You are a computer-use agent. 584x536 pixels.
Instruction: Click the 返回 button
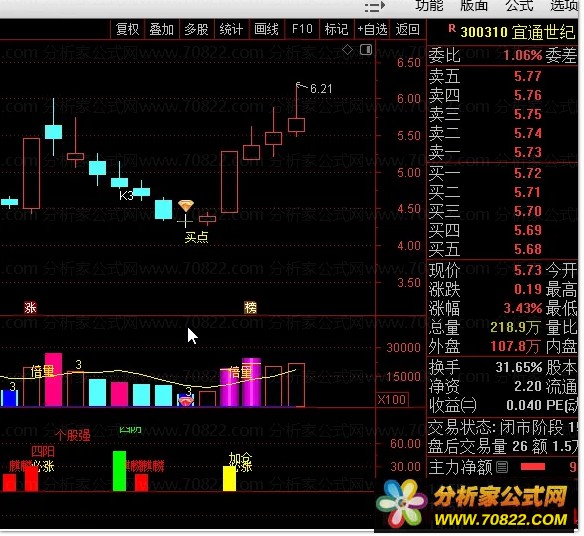pyautogui.click(x=408, y=29)
